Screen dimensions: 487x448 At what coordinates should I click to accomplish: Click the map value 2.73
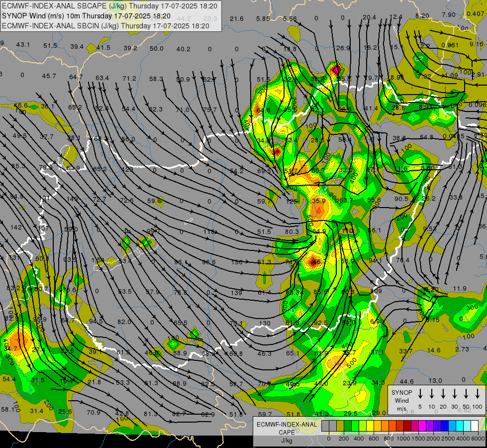click(462, 349)
